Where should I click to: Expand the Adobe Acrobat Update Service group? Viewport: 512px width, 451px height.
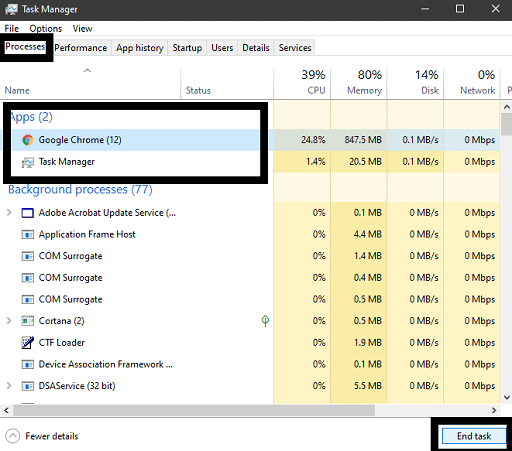point(9,213)
